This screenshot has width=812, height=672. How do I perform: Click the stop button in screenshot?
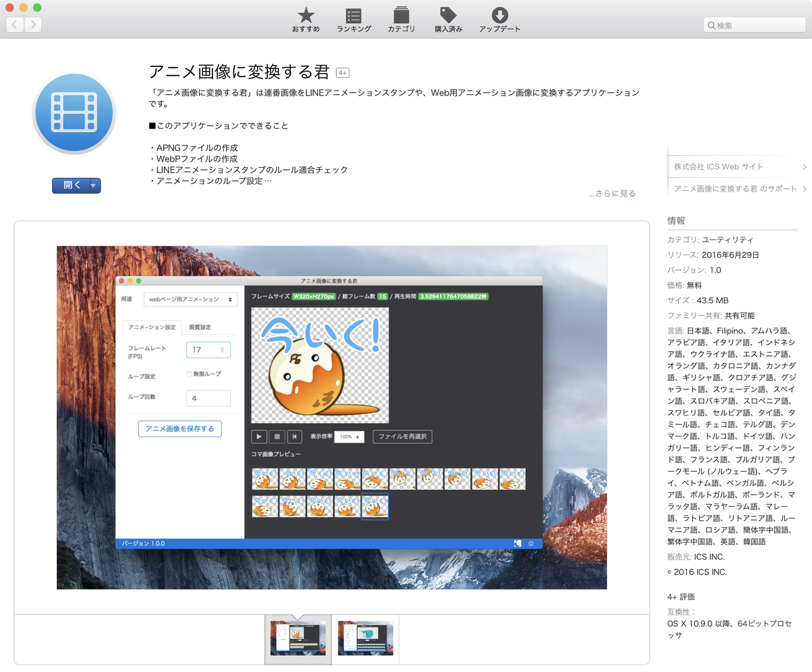[x=277, y=436]
